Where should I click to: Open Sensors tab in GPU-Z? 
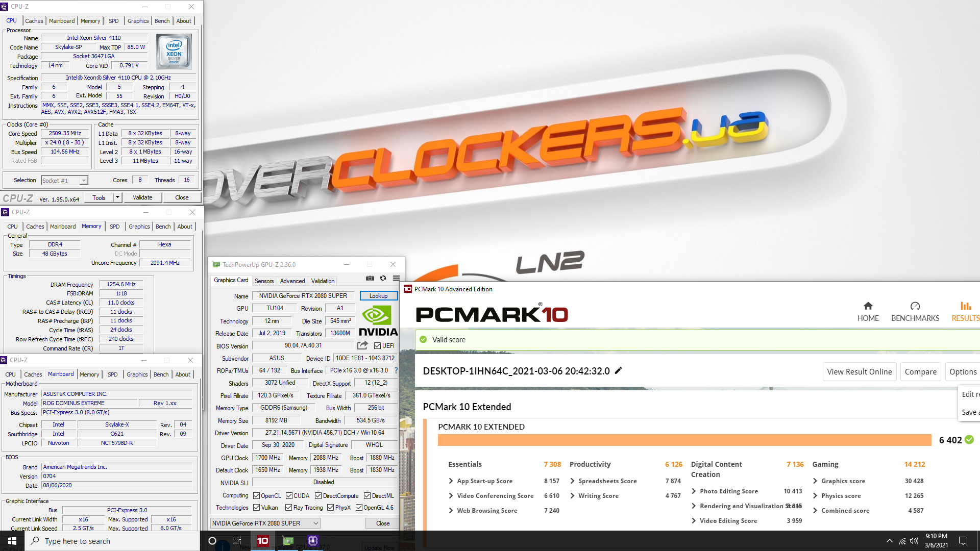(264, 281)
